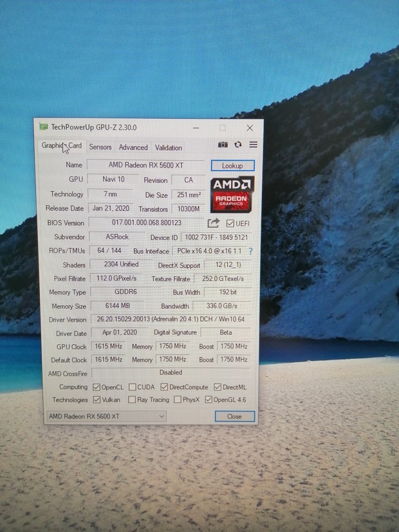Click Driver Date 'Apr 01, 2020'
The height and width of the screenshot is (532, 399).
(x=120, y=333)
